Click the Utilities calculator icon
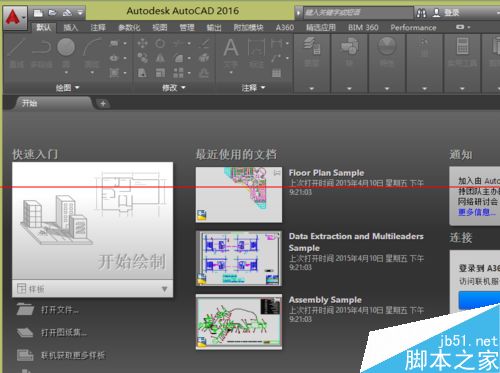This screenshot has height=373, width=500. (462, 46)
